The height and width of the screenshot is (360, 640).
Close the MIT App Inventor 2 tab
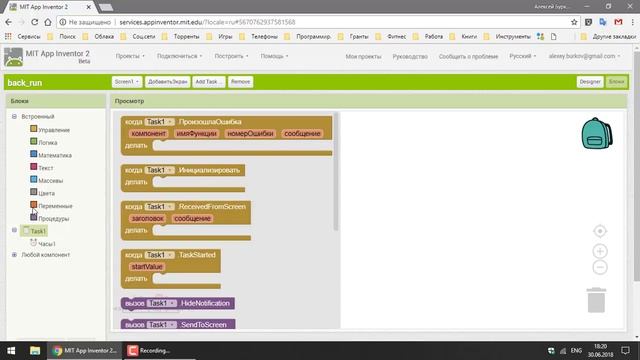pyautogui.click(x=88, y=7)
